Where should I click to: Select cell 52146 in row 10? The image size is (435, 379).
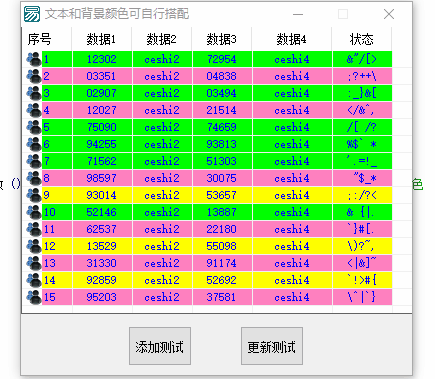tap(102, 212)
